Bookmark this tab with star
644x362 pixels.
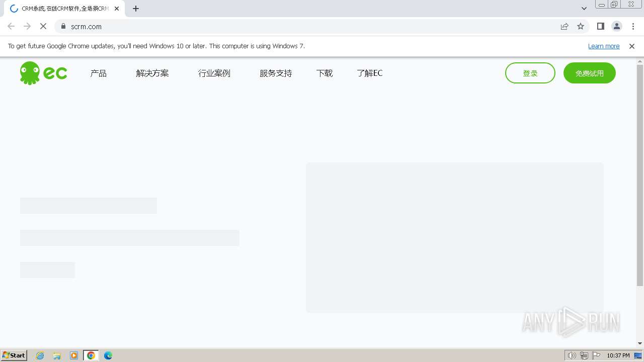pos(581,26)
